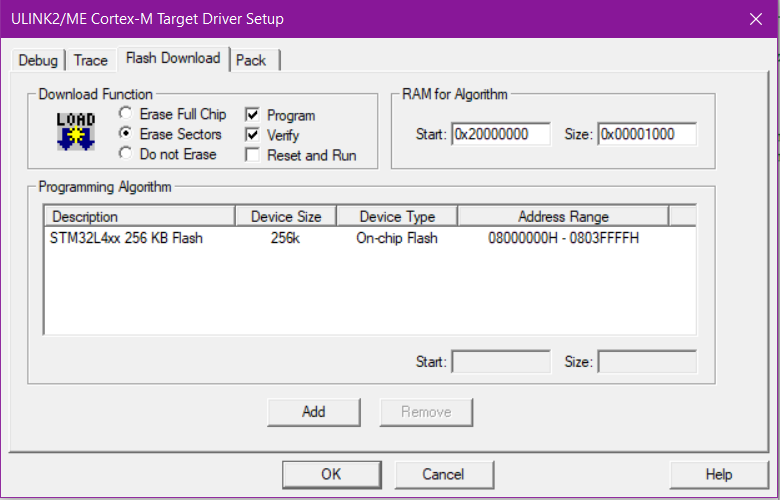Click the LOAD flash download icon
This screenshot has width=780, height=500.
coord(76,131)
